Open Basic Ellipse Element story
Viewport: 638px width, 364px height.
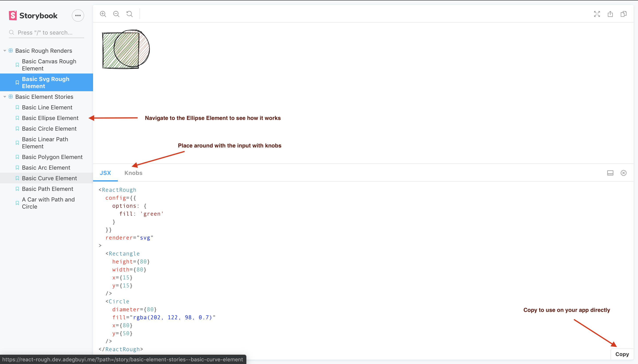[50, 118]
